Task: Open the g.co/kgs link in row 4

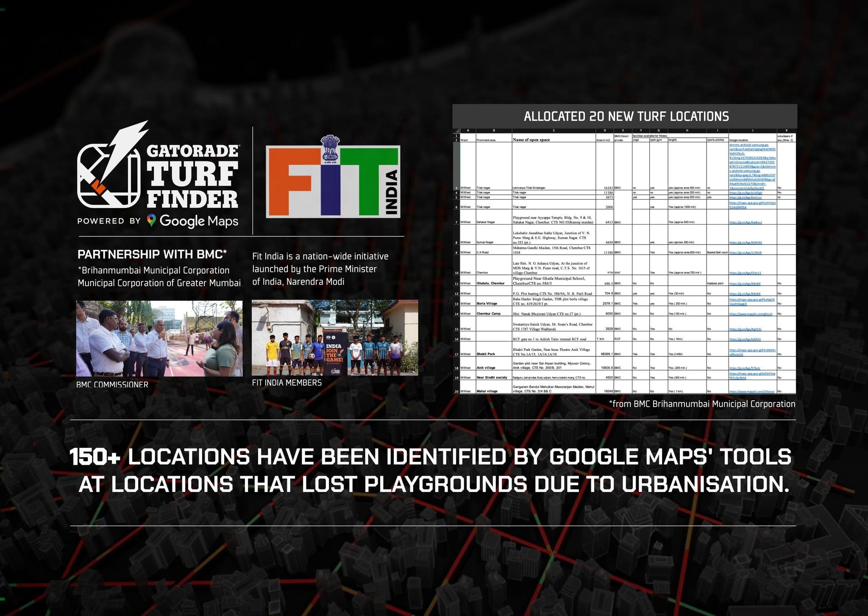Action: pyautogui.click(x=746, y=192)
